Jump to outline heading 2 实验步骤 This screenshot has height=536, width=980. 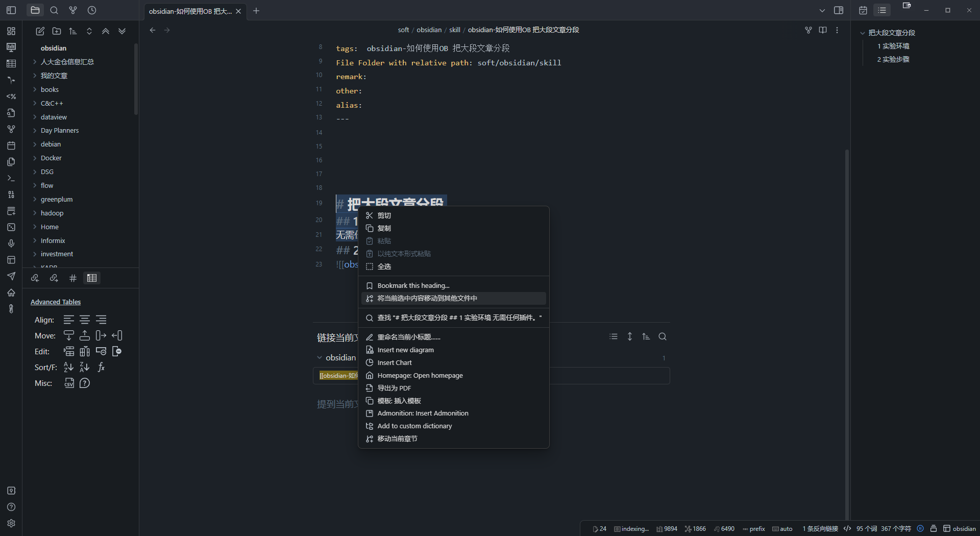point(893,59)
